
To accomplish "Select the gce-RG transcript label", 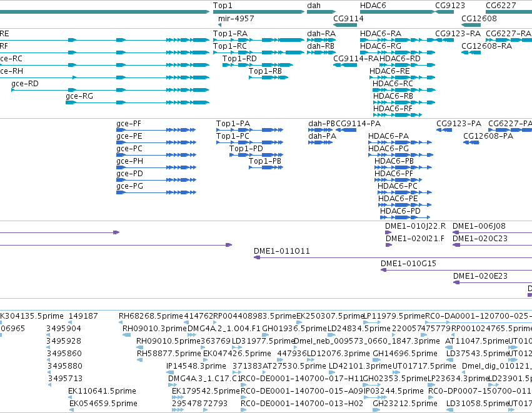I will [x=79, y=96].
